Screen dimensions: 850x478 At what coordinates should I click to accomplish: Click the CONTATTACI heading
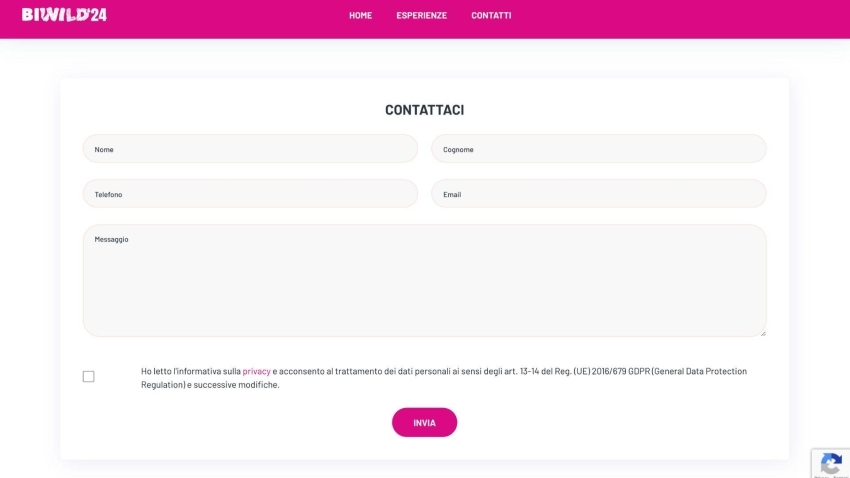[x=424, y=110]
